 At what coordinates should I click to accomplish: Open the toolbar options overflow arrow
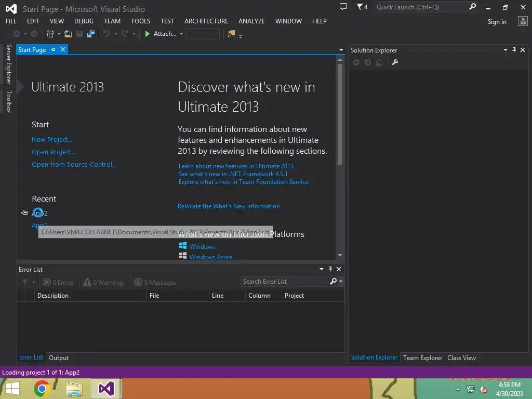point(240,36)
